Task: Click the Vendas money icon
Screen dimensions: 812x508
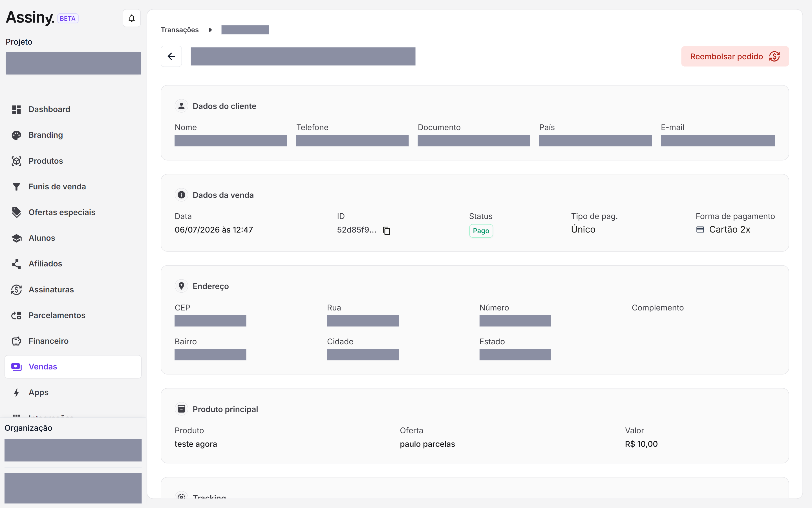Action: [16, 367]
